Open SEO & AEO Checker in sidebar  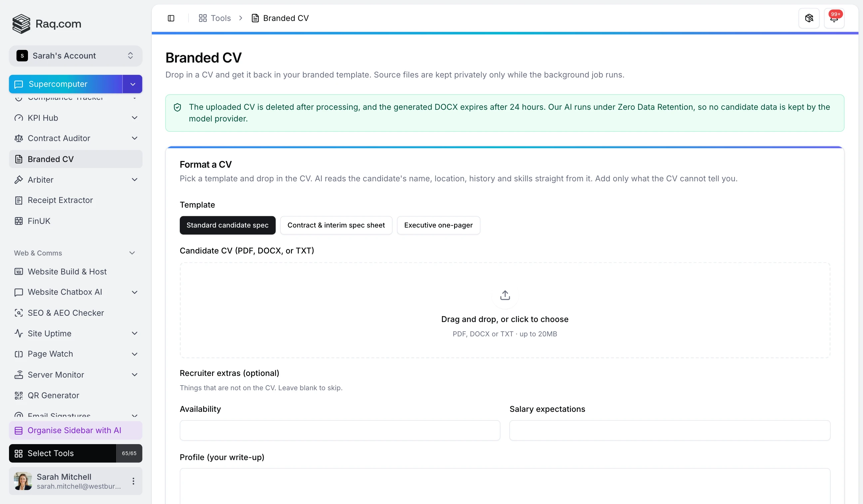click(76, 313)
